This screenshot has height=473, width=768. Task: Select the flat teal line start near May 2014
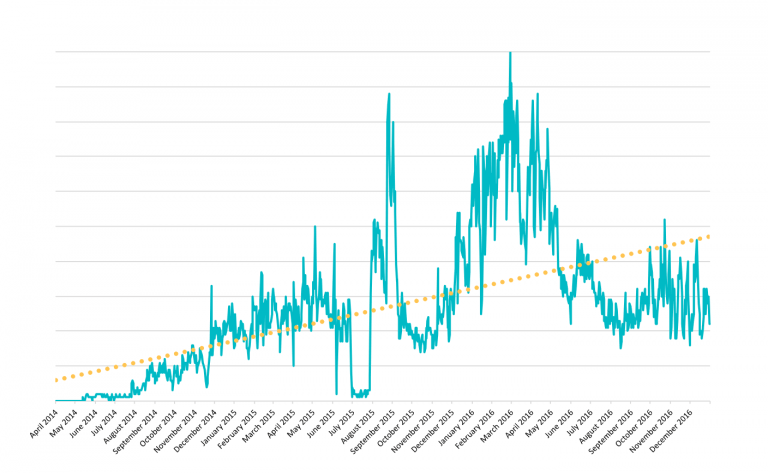(70, 399)
